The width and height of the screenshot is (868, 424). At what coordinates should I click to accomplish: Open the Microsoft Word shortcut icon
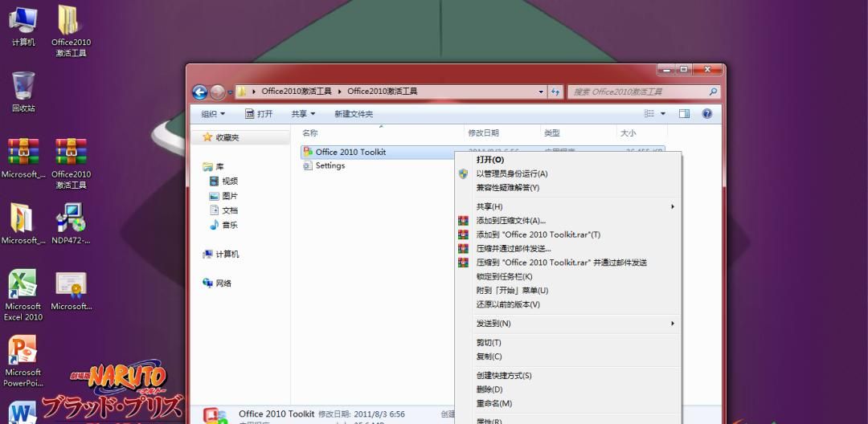coord(23,413)
